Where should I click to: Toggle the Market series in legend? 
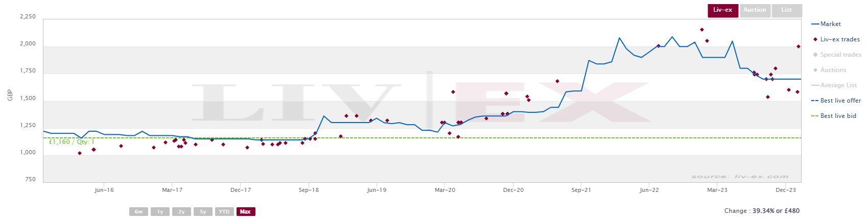[826, 24]
